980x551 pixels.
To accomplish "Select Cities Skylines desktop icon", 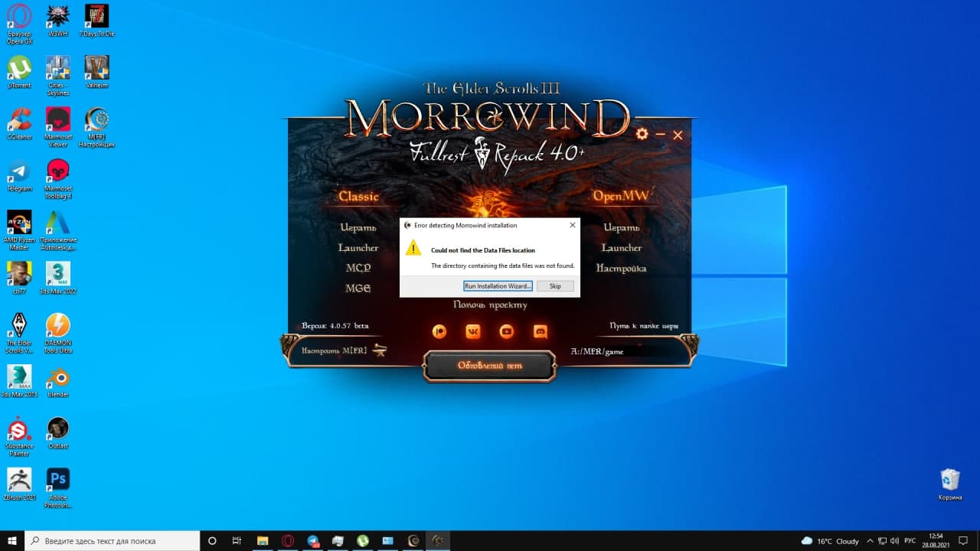I will click(x=58, y=75).
